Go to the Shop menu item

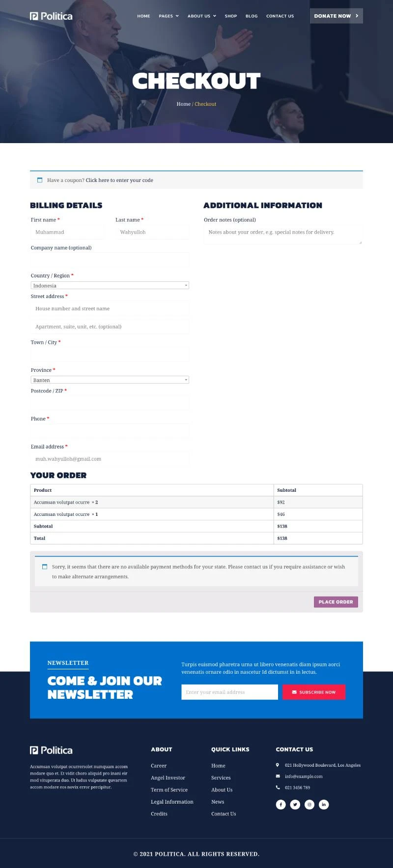[231, 16]
